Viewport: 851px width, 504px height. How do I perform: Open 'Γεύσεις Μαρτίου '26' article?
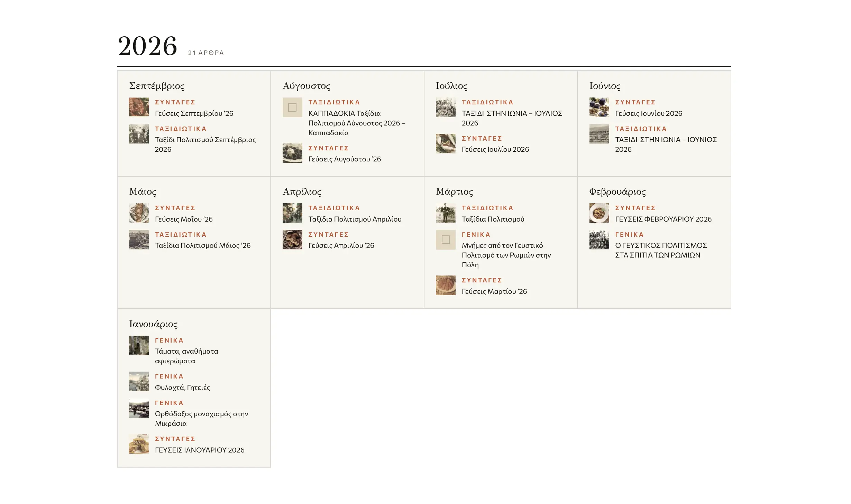494,291
